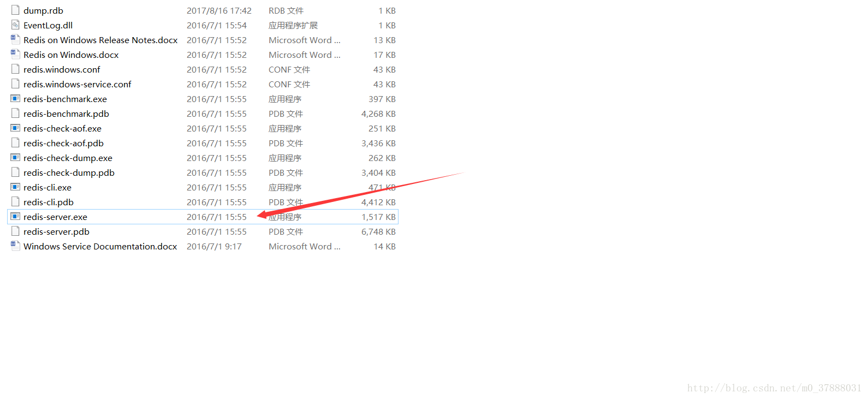Select Redis on Windows Release Notes.docx name
This screenshot has width=868, height=399.
point(100,40)
